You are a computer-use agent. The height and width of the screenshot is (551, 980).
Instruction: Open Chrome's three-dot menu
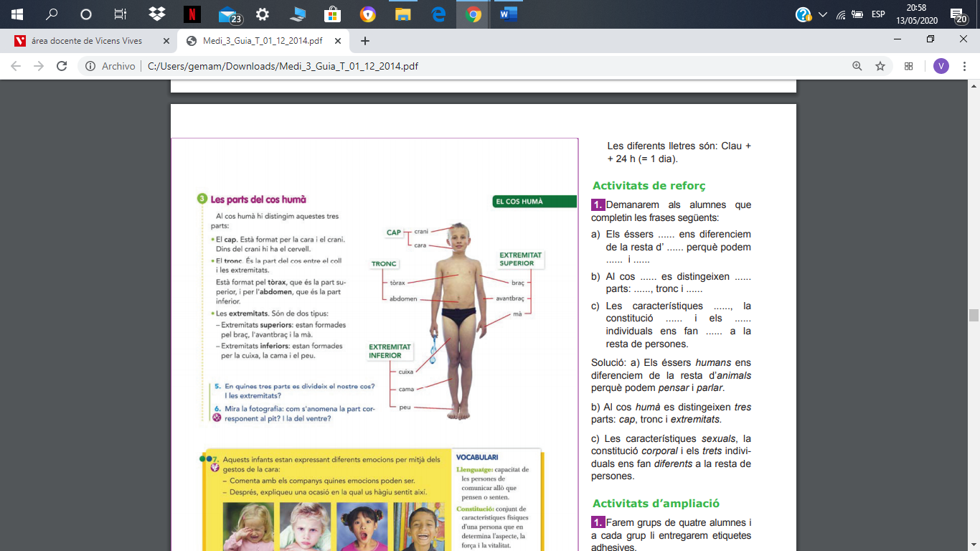point(964,66)
